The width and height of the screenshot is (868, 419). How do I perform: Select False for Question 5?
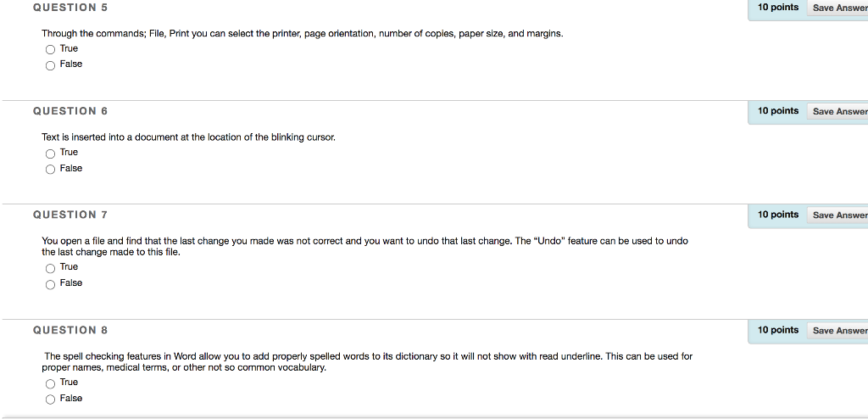[x=50, y=65]
